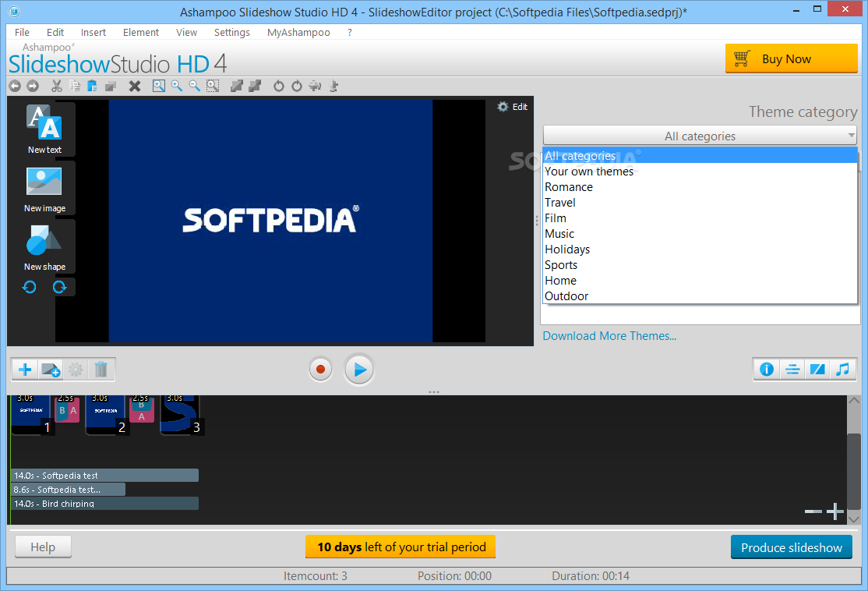Screen dimensions: 868x591
Task: Click the zoom selection dashed magnifier icon
Action: (x=213, y=86)
